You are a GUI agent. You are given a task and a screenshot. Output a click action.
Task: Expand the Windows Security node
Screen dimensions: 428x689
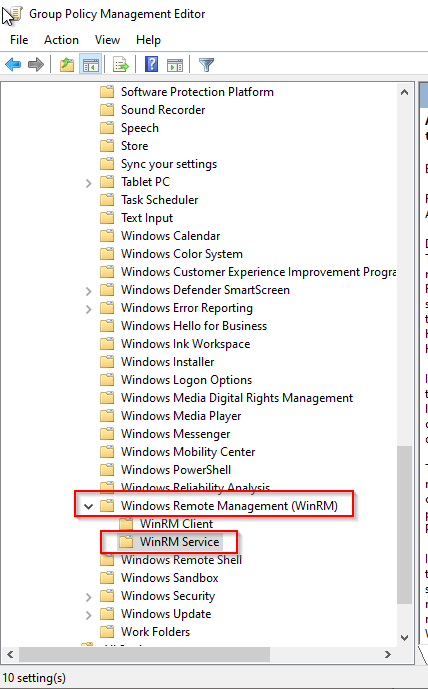pyautogui.click(x=89, y=597)
